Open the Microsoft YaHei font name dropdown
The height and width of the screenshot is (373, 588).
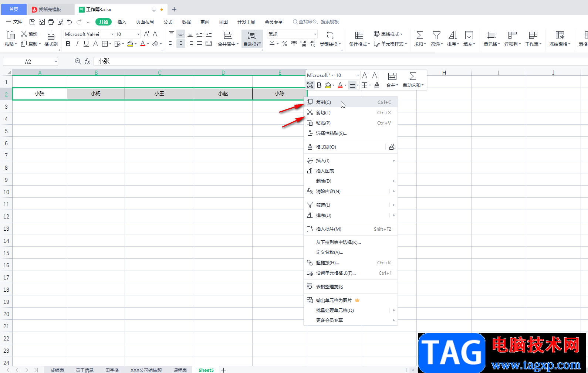pos(112,34)
